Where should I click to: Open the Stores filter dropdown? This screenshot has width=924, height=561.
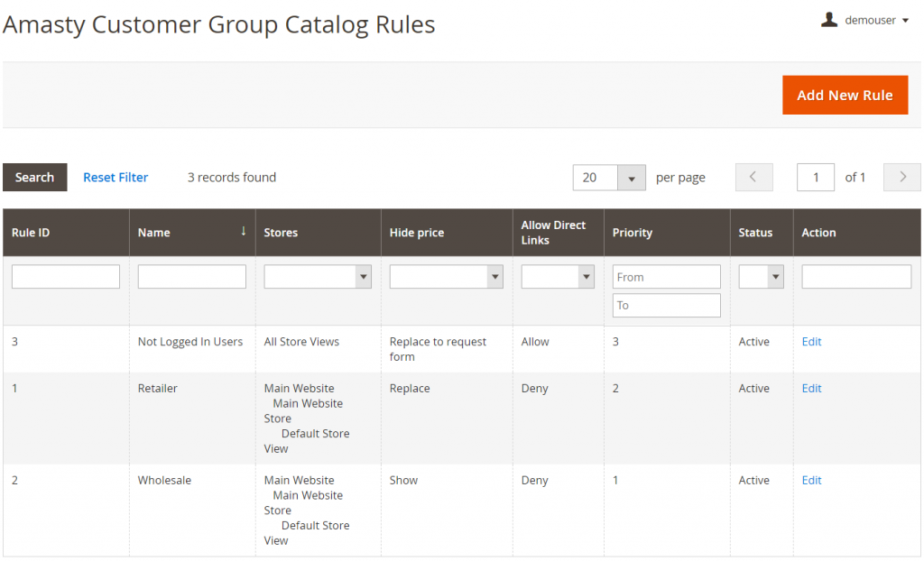pos(365,276)
